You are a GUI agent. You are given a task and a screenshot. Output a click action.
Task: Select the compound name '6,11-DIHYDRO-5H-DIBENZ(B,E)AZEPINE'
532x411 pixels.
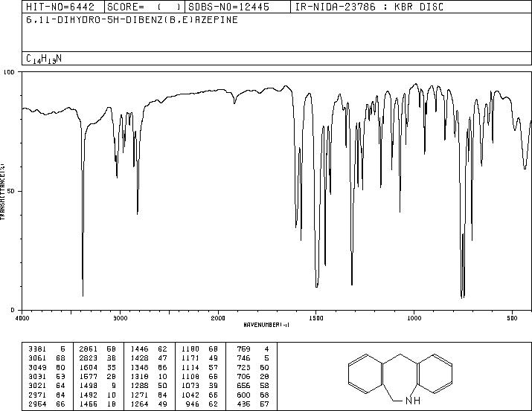coord(132,20)
